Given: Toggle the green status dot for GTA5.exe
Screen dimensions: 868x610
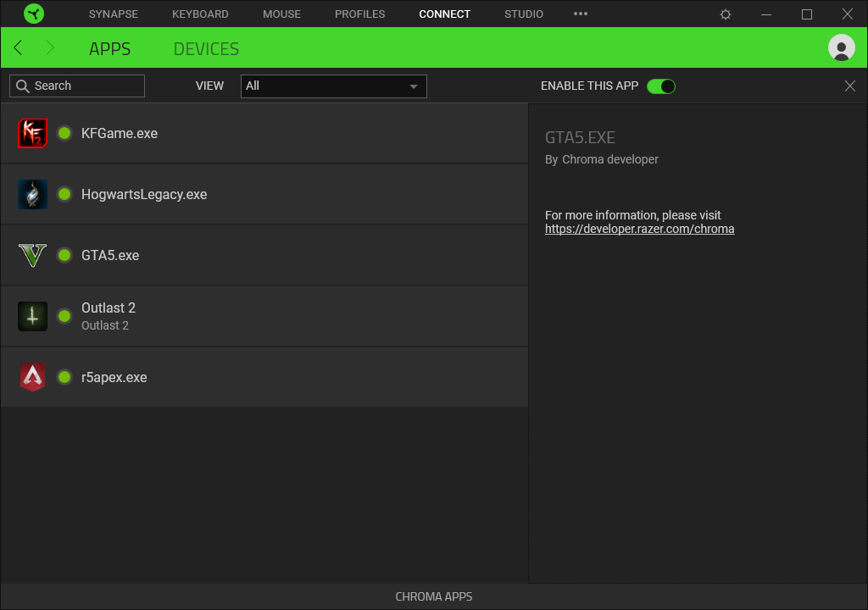Looking at the screenshot, I should (64, 255).
